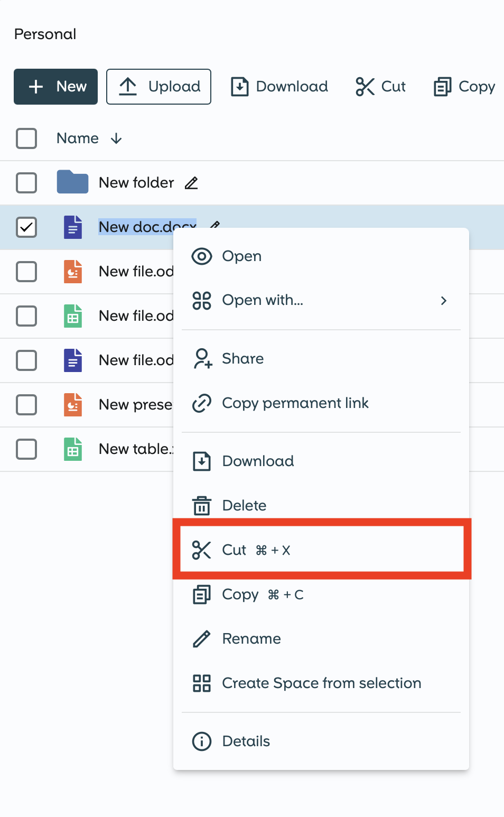
Task: Click the New button
Action: click(55, 87)
